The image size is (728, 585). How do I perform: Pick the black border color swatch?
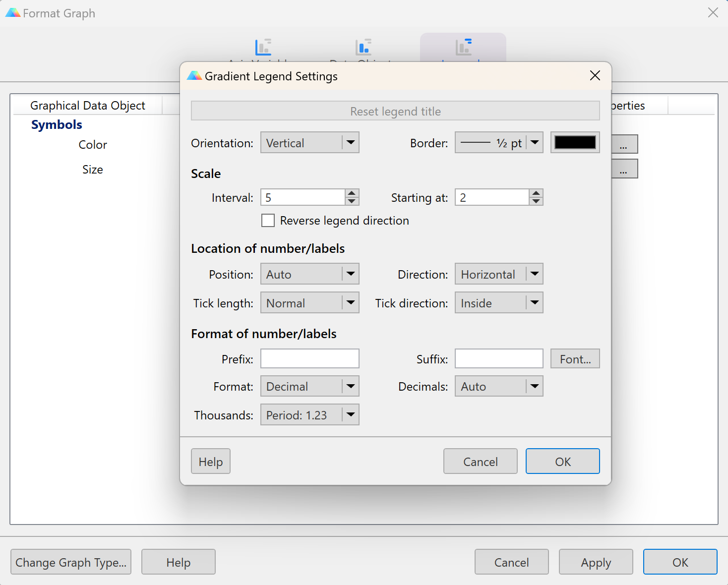575,143
